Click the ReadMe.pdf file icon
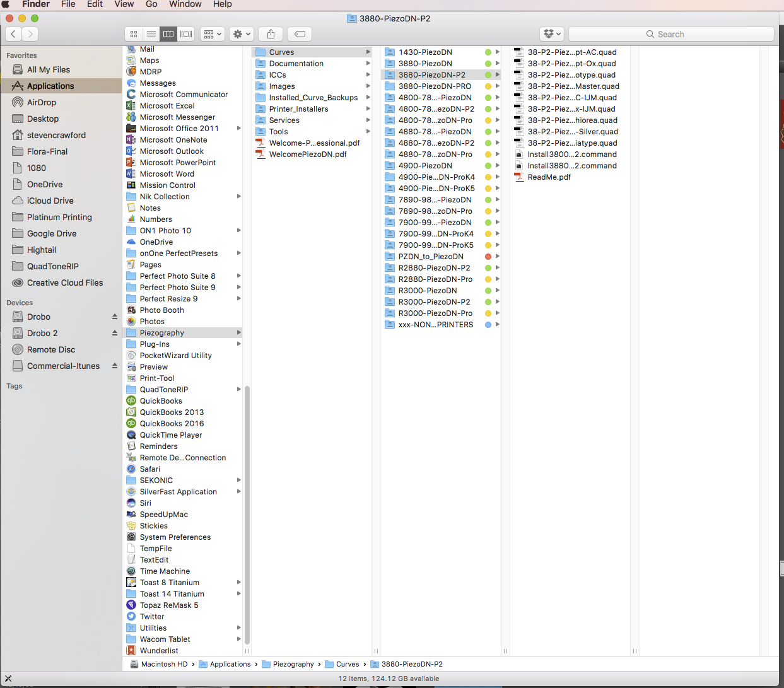The width and height of the screenshot is (784, 688). (519, 177)
